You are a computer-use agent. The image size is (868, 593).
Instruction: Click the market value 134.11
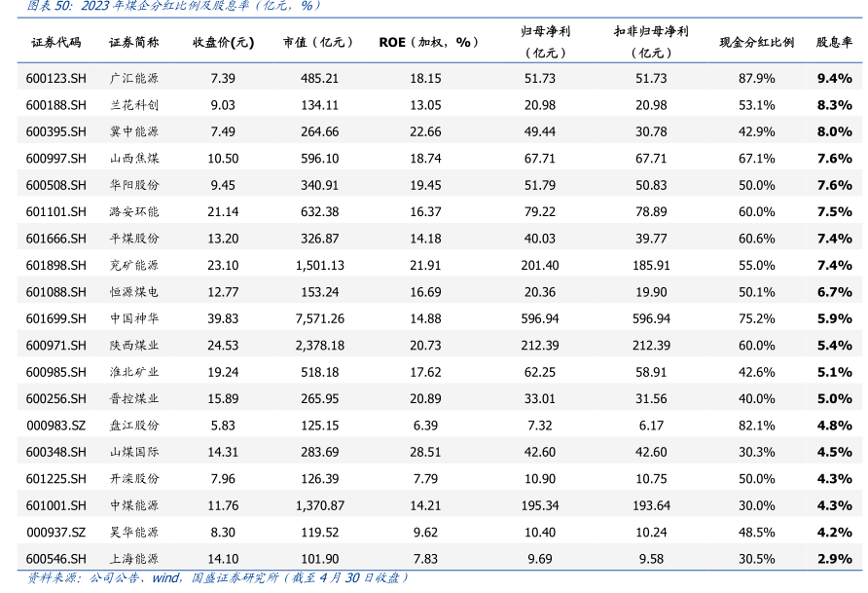tap(319, 105)
